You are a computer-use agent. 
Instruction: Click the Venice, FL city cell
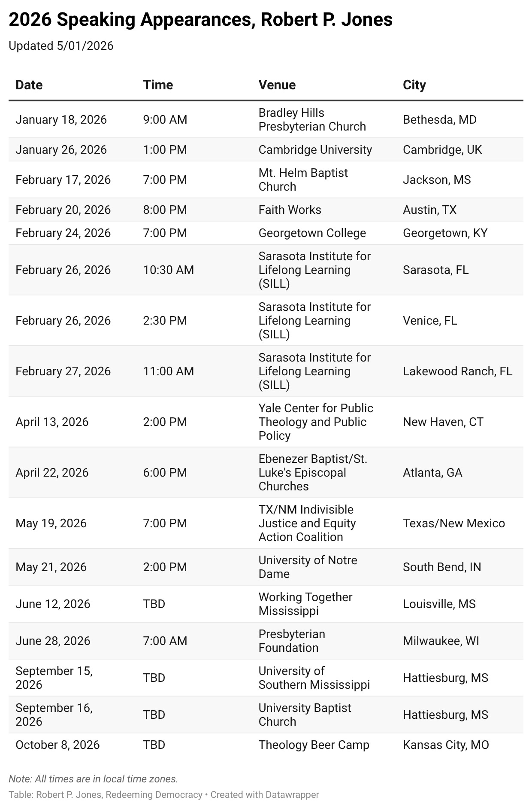point(429,320)
